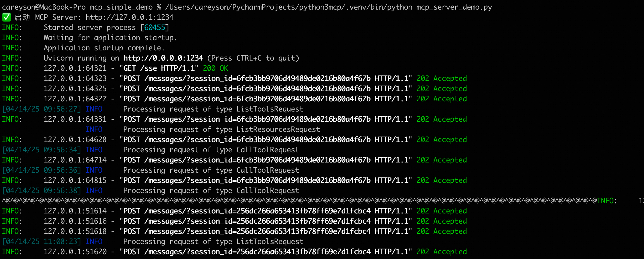Click the client address 127.0.0.1:64628
The height and width of the screenshot is (259, 644).
click(75, 140)
